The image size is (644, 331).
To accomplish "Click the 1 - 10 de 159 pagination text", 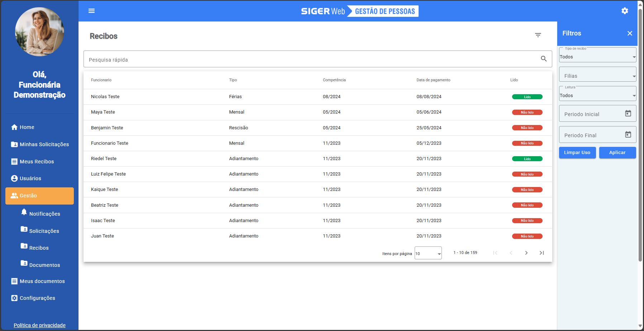I will [465, 253].
